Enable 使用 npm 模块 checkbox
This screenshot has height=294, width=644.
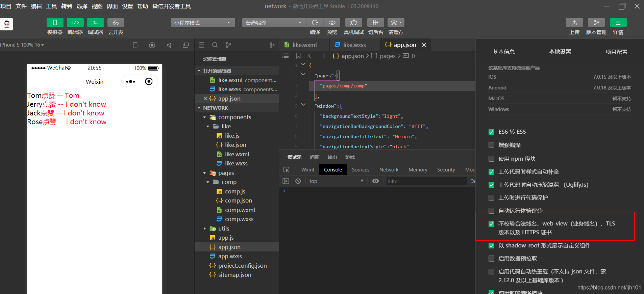[491, 159]
